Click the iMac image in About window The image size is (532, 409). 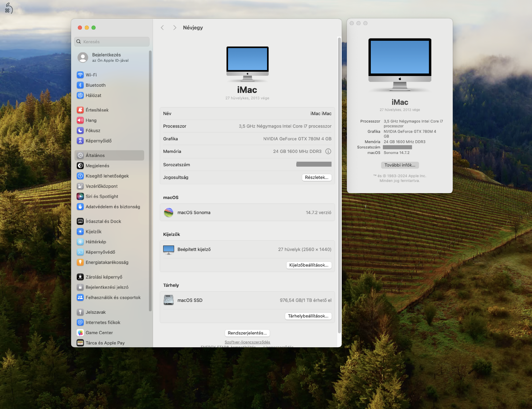[400, 65]
